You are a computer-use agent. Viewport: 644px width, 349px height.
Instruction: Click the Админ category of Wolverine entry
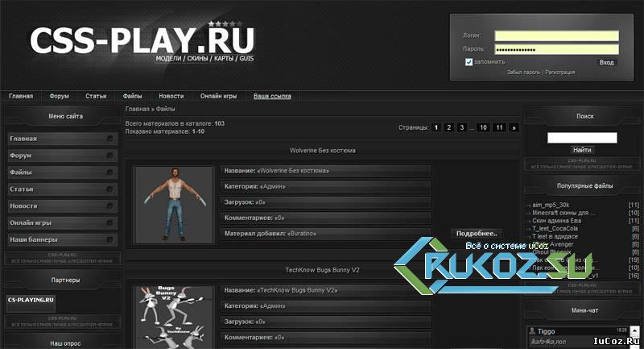click(273, 187)
